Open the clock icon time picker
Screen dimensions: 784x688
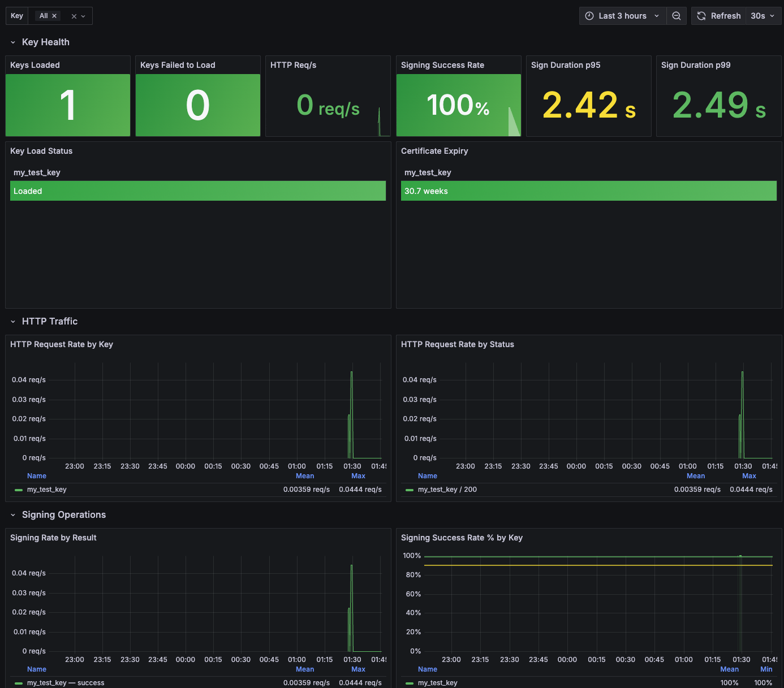tap(589, 16)
